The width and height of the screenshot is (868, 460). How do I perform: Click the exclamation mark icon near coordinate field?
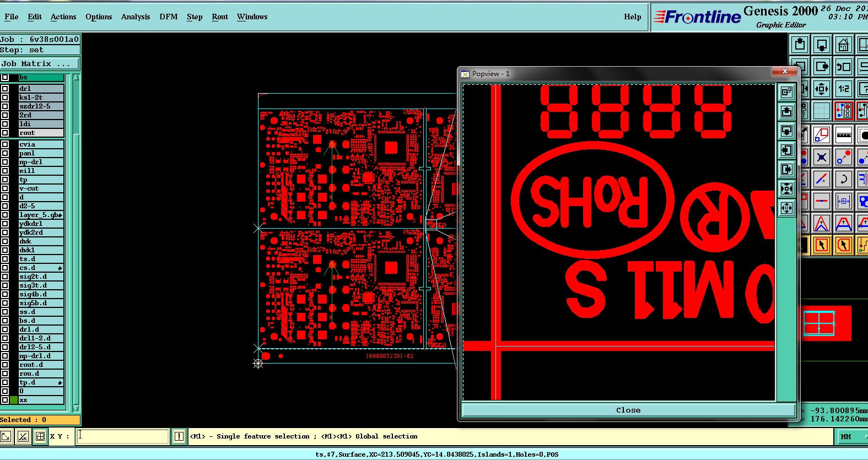click(179, 436)
